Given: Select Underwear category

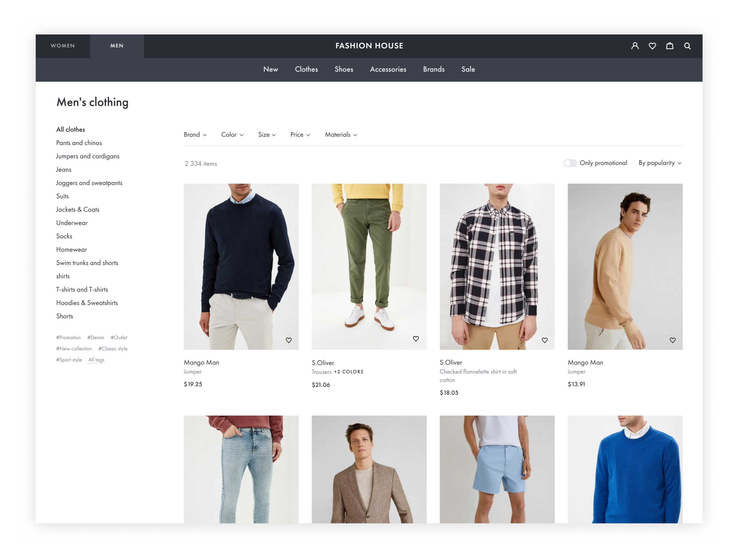Looking at the screenshot, I should [72, 223].
